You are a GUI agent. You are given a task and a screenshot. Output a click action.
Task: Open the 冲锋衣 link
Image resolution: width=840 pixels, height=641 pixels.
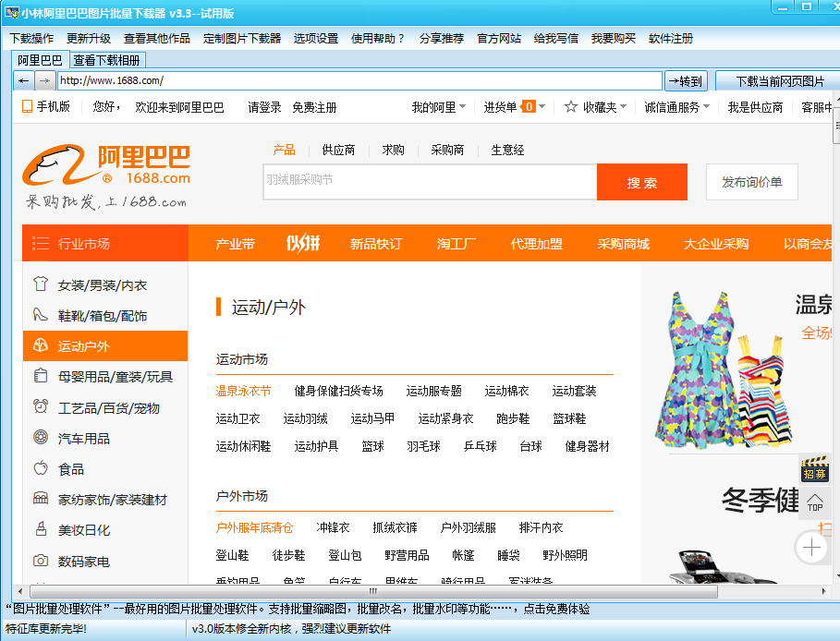point(333,527)
